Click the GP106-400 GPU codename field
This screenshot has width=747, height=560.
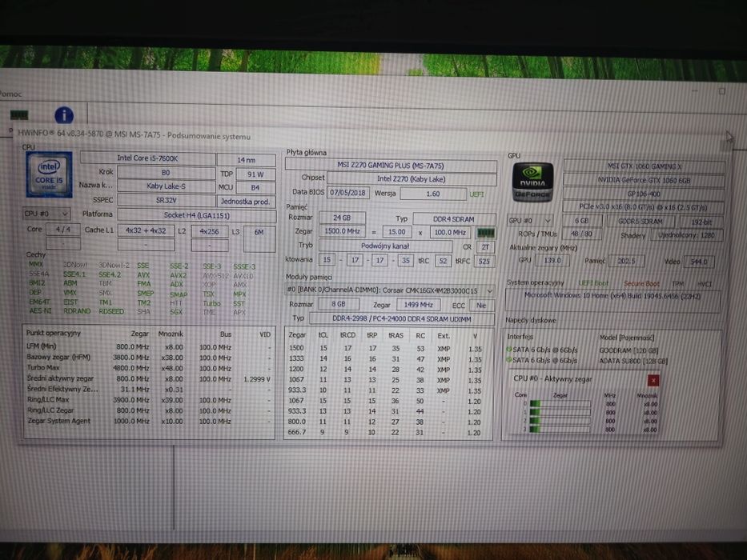point(644,194)
